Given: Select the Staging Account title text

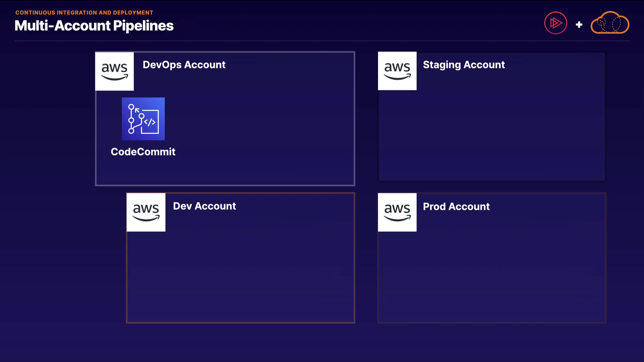Looking at the screenshot, I should (x=464, y=65).
